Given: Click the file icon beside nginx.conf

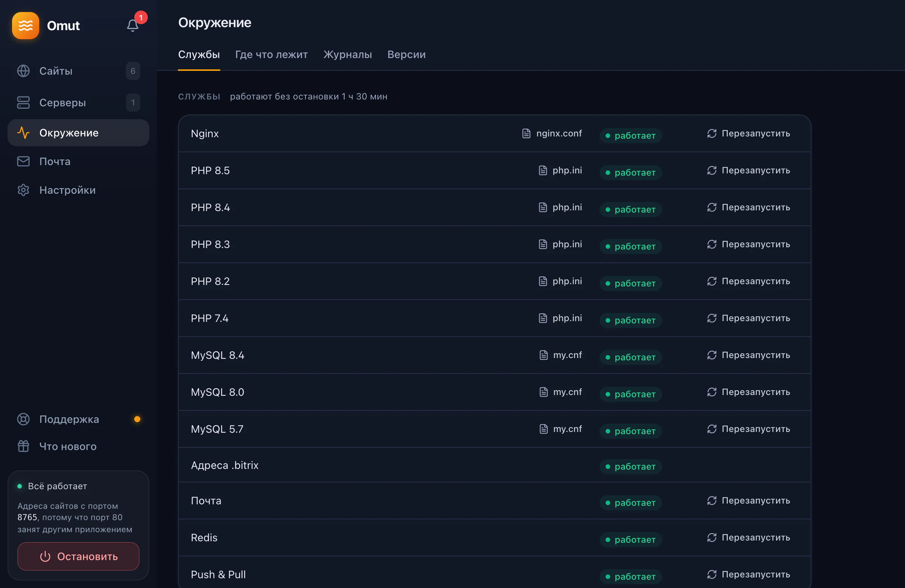Looking at the screenshot, I should click(x=526, y=133).
